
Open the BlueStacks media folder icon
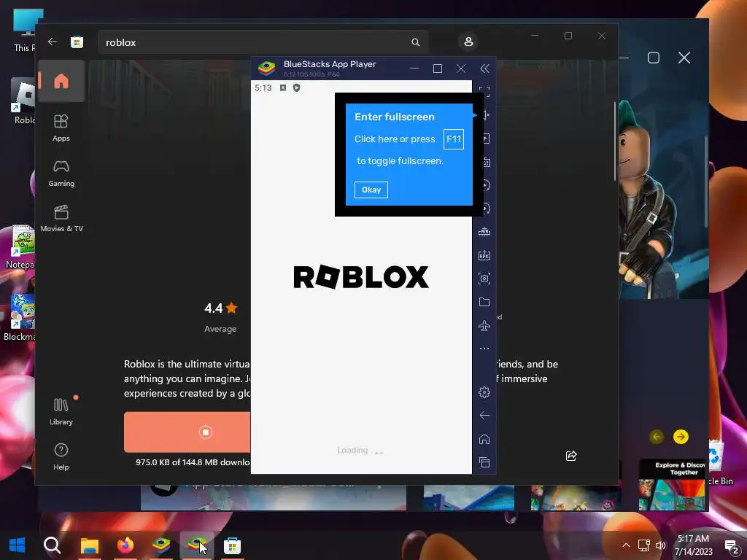pos(484,302)
